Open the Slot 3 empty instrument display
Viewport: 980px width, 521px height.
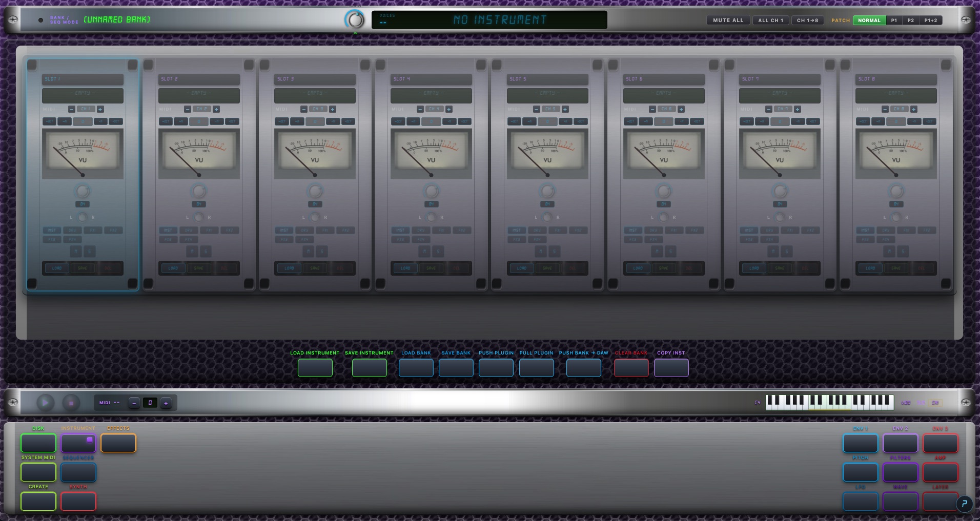tap(315, 95)
